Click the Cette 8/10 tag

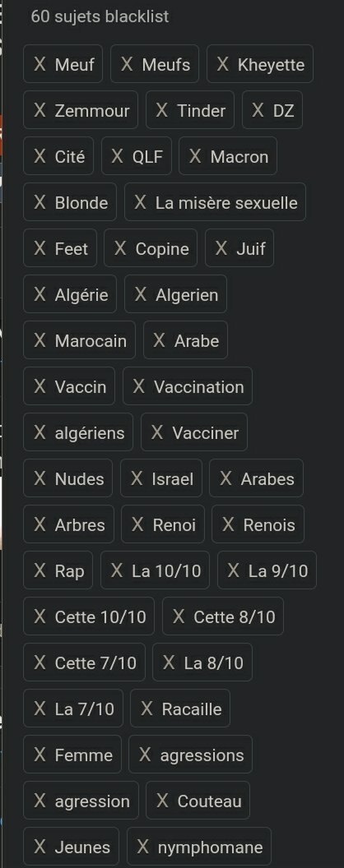[223, 616]
